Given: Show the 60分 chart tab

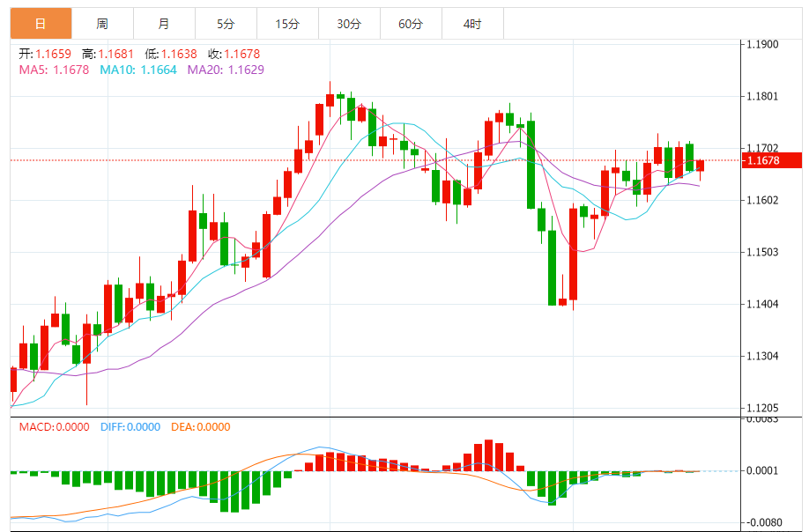Looking at the screenshot, I should tap(411, 24).
